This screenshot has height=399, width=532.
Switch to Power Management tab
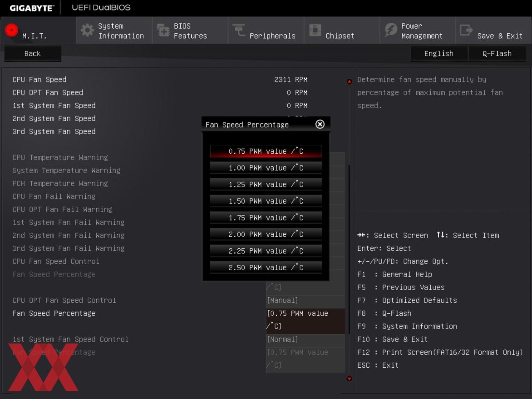click(x=418, y=30)
